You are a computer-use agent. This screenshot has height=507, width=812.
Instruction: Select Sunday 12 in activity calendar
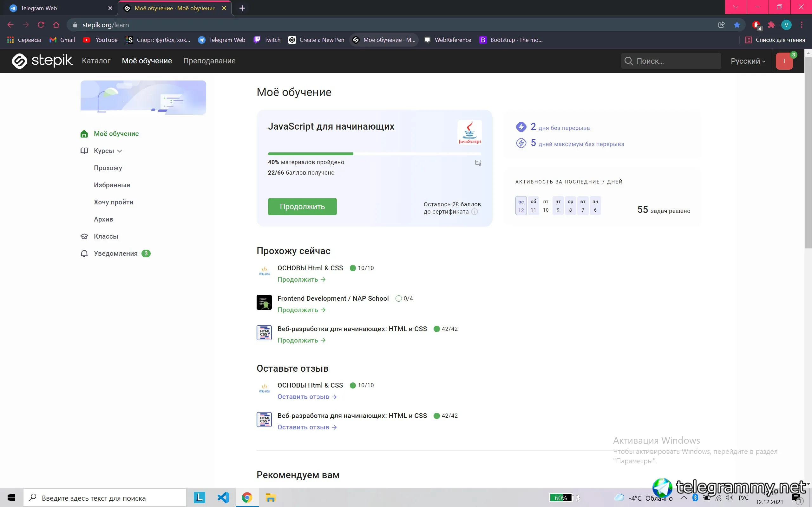(x=521, y=206)
